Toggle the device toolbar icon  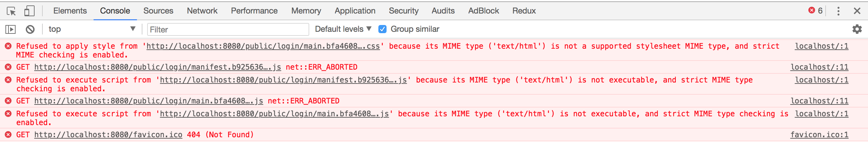pos(29,11)
